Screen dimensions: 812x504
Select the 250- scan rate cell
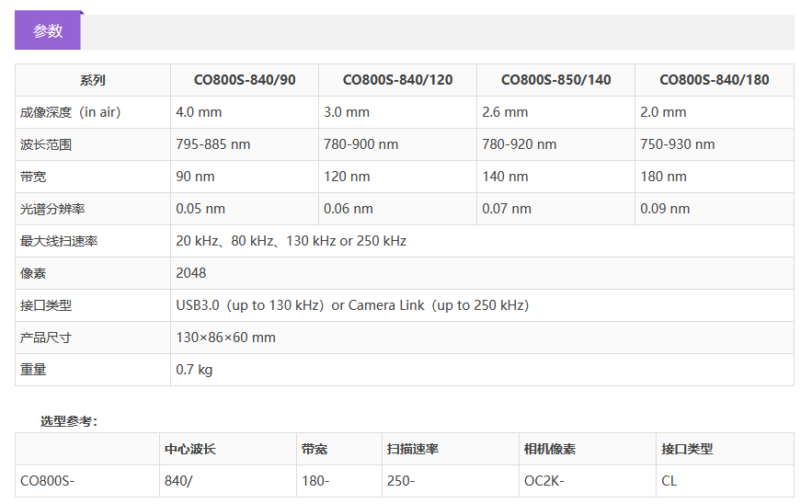(x=401, y=481)
